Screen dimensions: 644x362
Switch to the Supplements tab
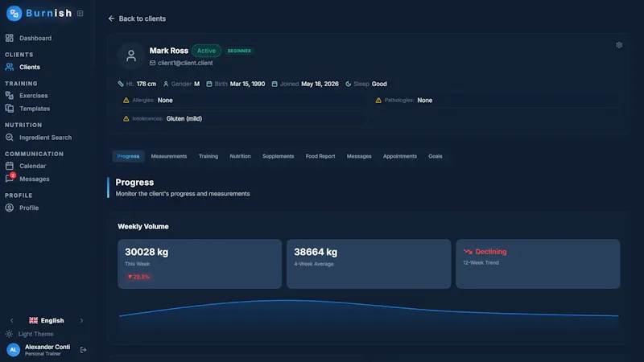click(x=278, y=156)
